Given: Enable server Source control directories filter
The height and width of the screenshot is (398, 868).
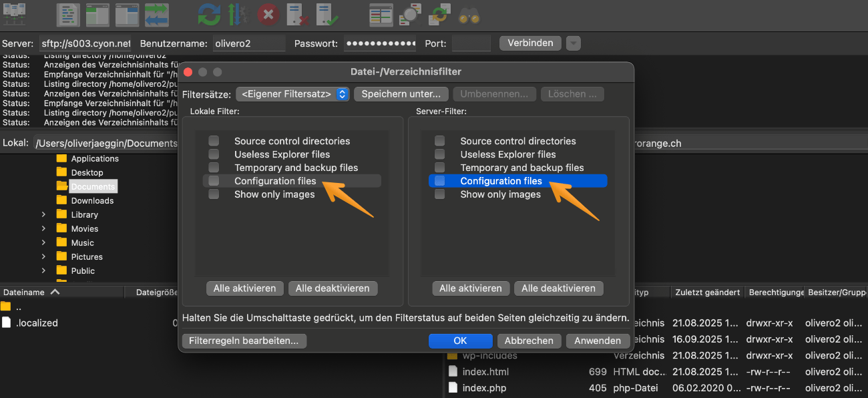Looking at the screenshot, I should [x=439, y=141].
